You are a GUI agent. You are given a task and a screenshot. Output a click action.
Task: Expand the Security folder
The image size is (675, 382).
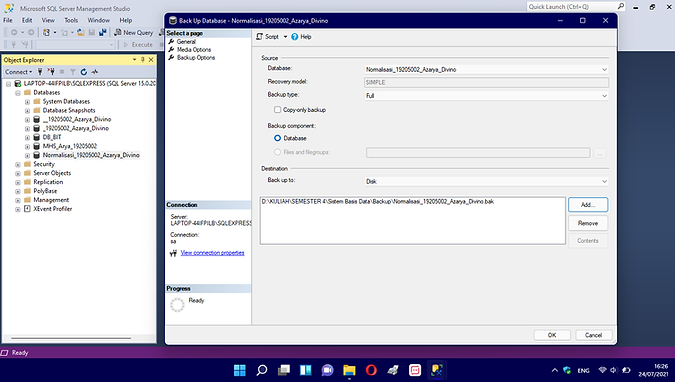[18, 165]
